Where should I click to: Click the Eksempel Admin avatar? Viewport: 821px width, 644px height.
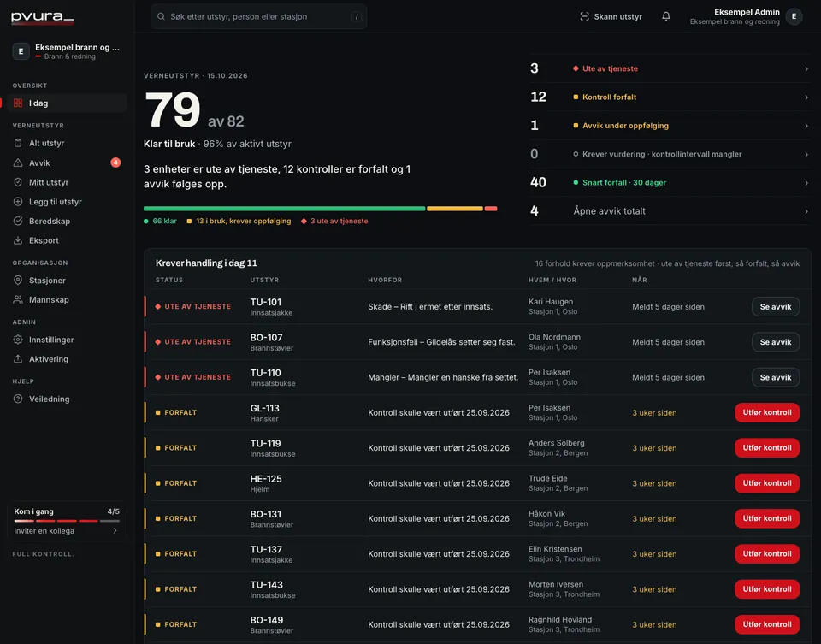794,16
